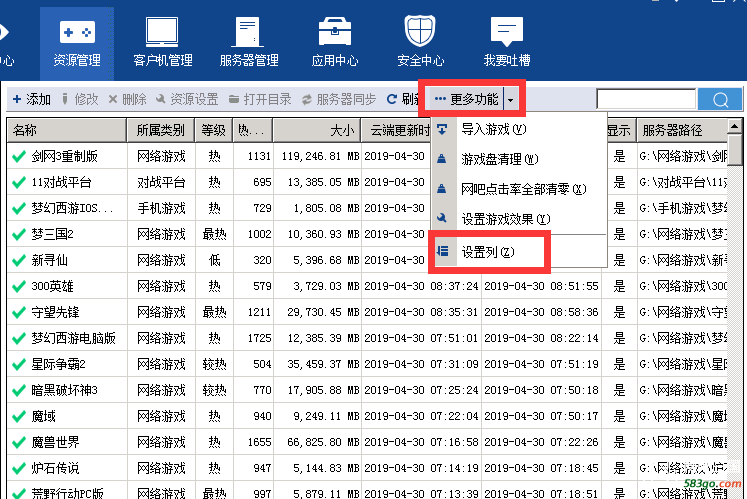Image resolution: width=747 pixels, height=499 pixels.
Task: Click the 手机游戏 category cell
Action: 161,208
